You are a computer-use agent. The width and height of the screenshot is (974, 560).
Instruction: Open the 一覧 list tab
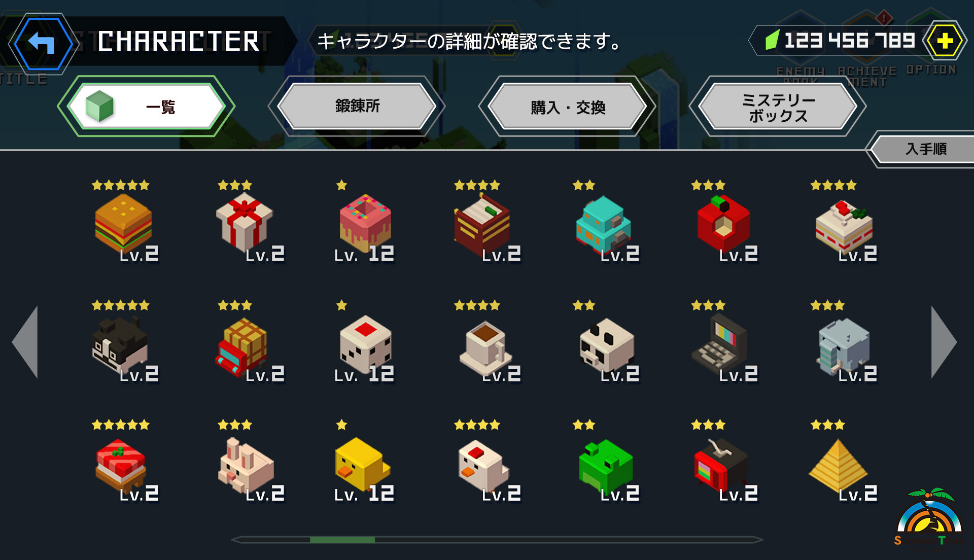(146, 107)
